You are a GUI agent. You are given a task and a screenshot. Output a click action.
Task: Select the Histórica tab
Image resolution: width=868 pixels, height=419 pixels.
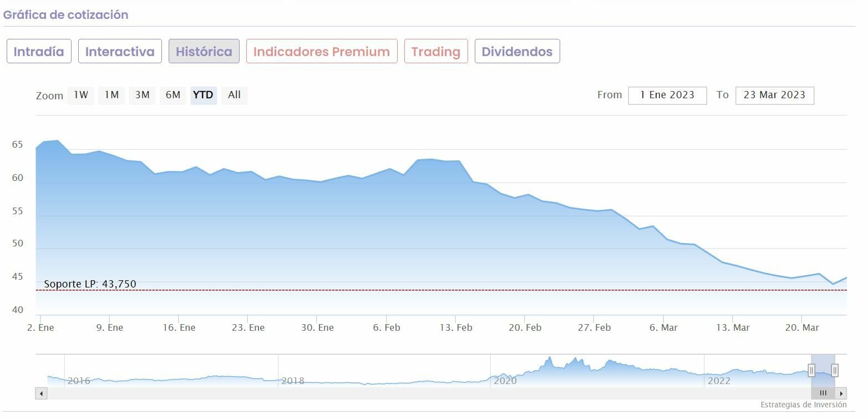[x=204, y=52]
